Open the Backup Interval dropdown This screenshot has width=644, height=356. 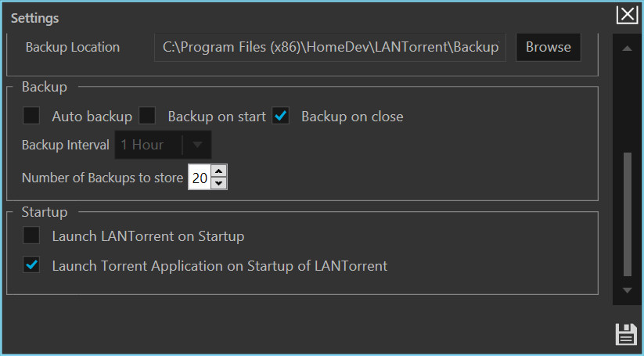[x=149, y=145]
